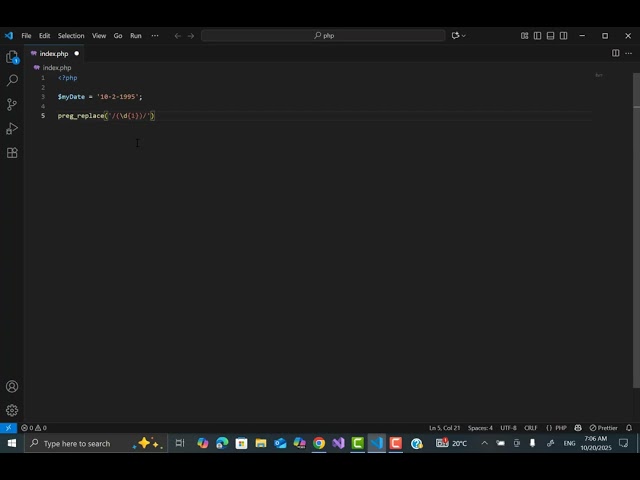Open the Source Control view

coord(12,104)
